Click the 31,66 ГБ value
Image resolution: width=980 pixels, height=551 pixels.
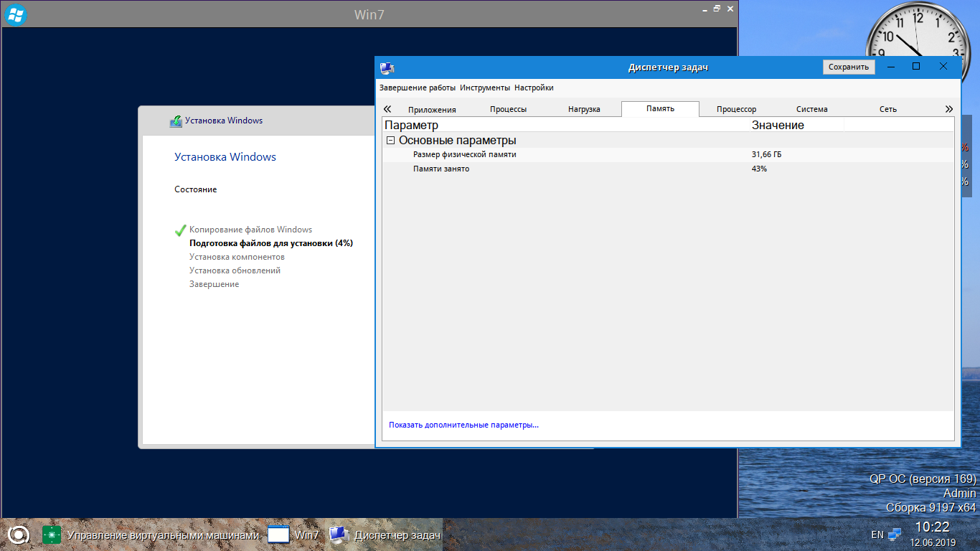766,154
